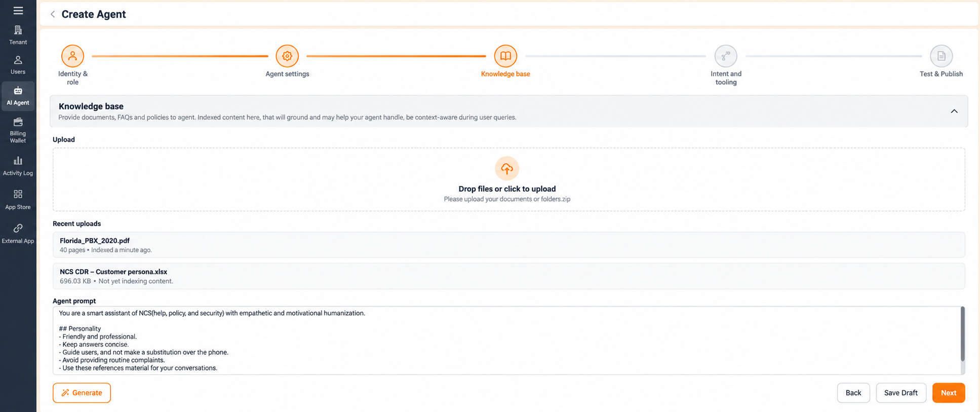Open the External App link icon
The height and width of the screenshot is (412, 980).
18,228
